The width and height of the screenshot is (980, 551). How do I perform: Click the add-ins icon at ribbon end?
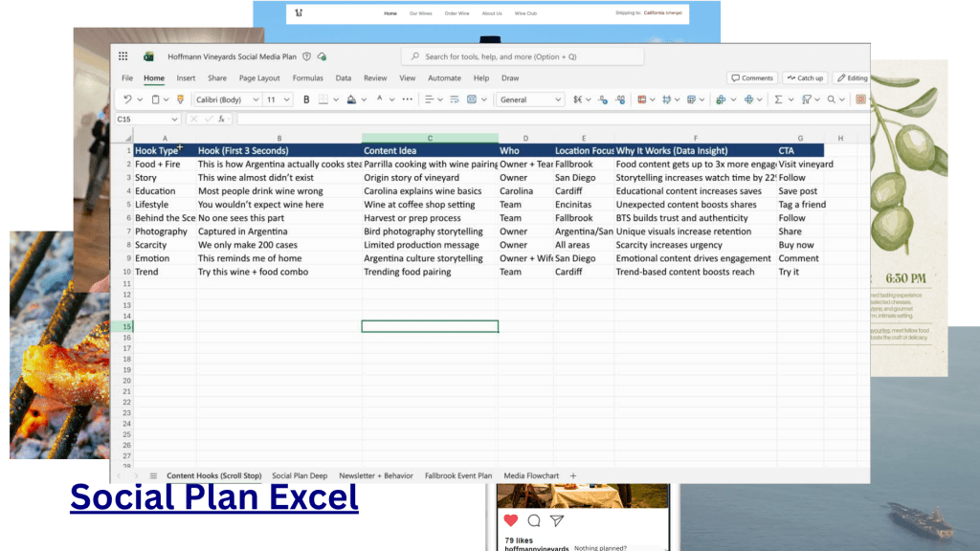[x=860, y=99]
